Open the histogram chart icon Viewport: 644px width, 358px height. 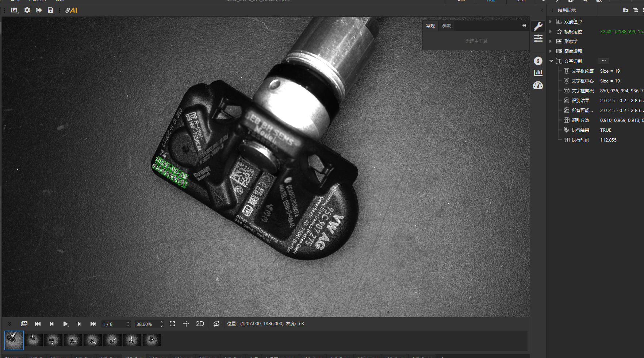pyautogui.click(x=538, y=73)
